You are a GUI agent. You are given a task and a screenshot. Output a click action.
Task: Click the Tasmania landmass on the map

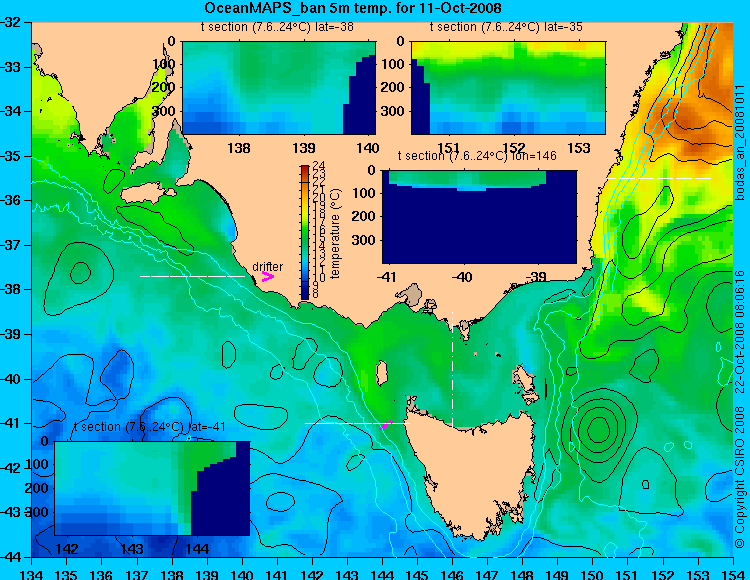point(474,473)
